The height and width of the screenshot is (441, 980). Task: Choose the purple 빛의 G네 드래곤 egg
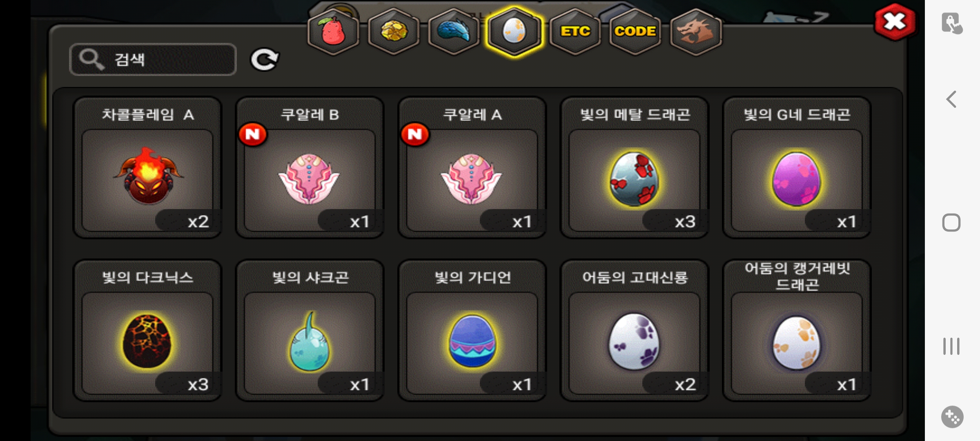point(797,168)
